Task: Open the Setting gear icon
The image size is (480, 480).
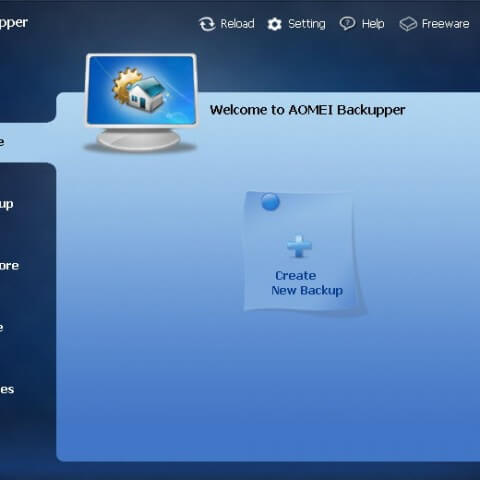Action: (x=274, y=24)
